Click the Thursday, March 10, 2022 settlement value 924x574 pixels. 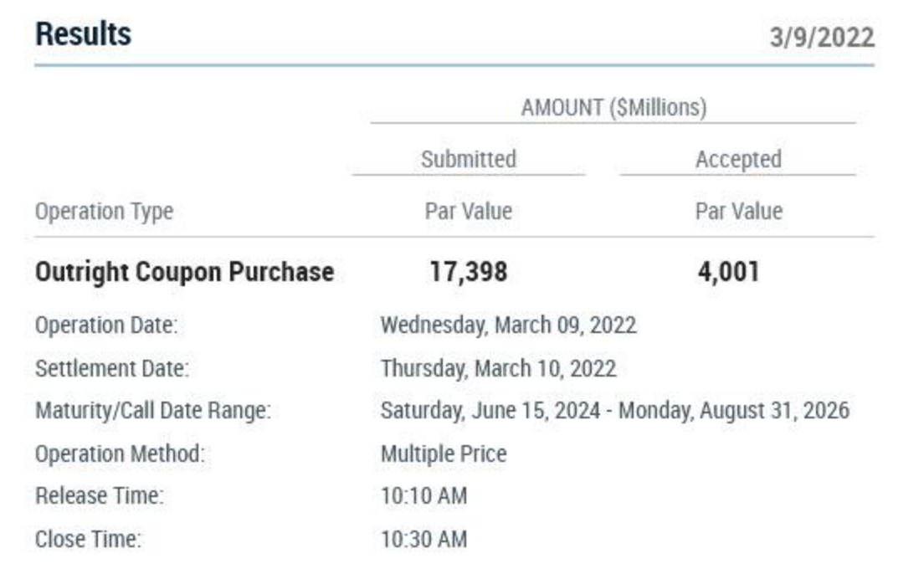click(498, 368)
